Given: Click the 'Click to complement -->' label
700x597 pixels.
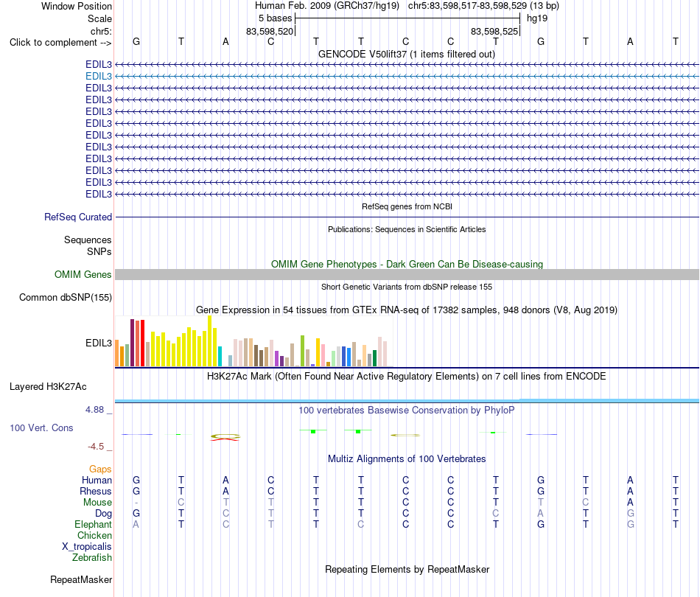Looking at the screenshot, I should (x=60, y=43).
